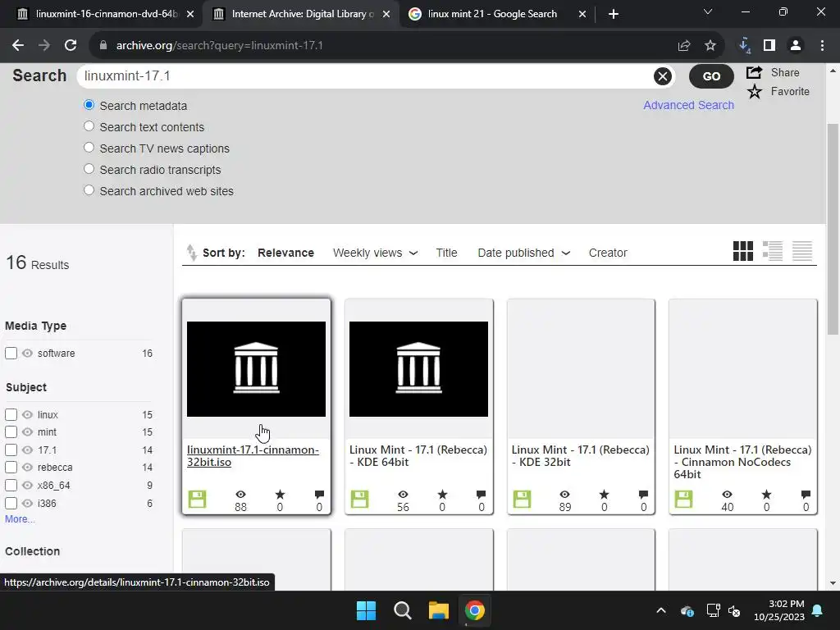The image size is (840, 630).
Task: Open Weekly views sort dropdown
Action: [x=375, y=253]
